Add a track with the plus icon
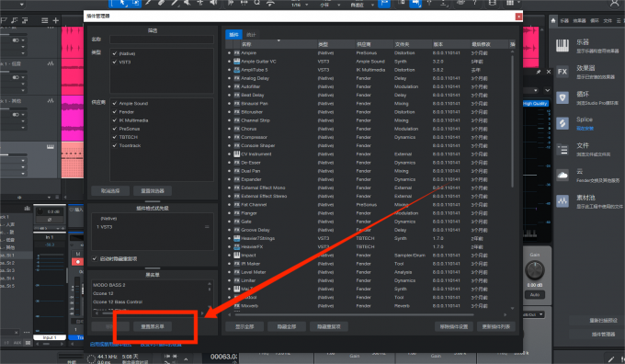 point(56,20)
